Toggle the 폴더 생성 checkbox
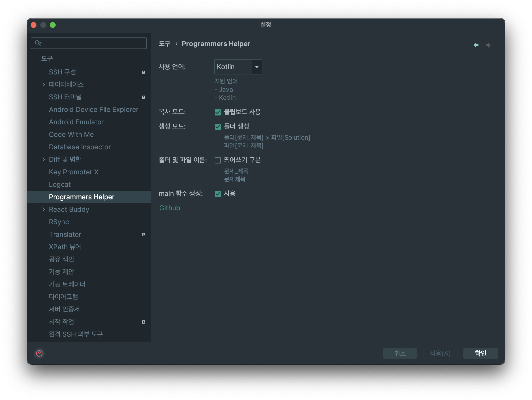Screen dimensions: 532x400 (218, 127)
